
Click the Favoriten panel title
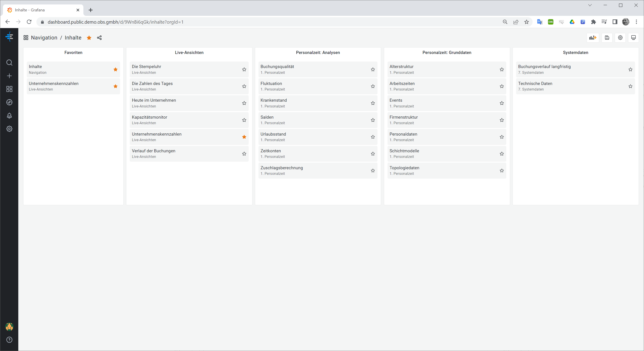[73, 52]
